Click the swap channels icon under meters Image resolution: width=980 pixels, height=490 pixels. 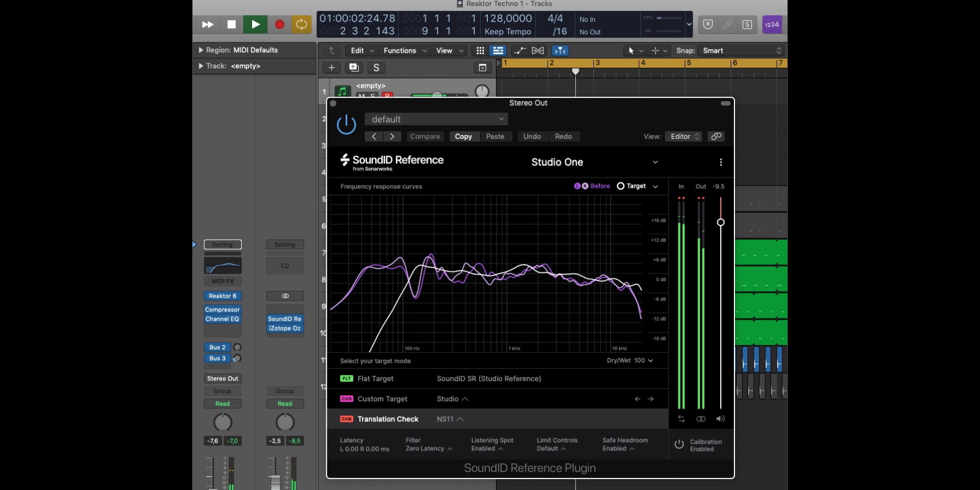click(x=681, y=419)
